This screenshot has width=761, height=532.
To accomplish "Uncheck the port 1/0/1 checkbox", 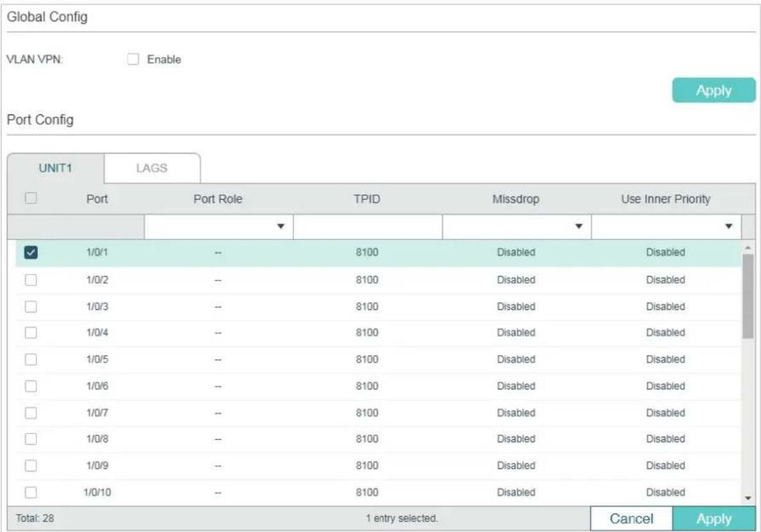I will tap(31, 252).
